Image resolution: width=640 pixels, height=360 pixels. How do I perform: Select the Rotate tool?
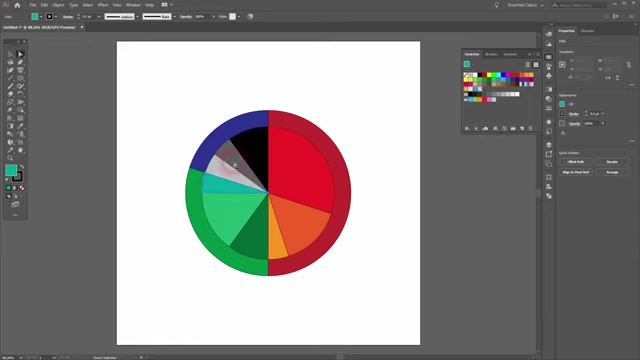click(x=20, y=94)
